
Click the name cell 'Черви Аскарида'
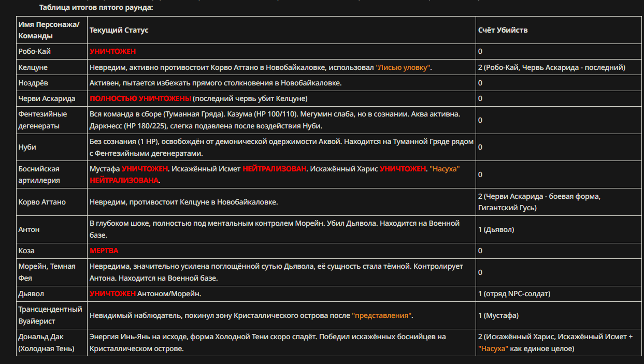(x=52, y=98)
